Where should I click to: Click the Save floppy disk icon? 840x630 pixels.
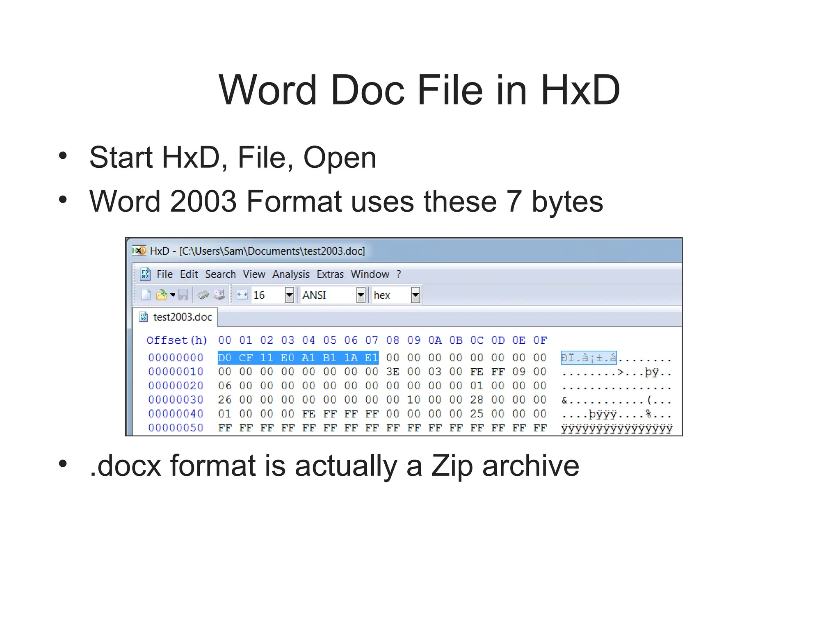click(183, 295)
